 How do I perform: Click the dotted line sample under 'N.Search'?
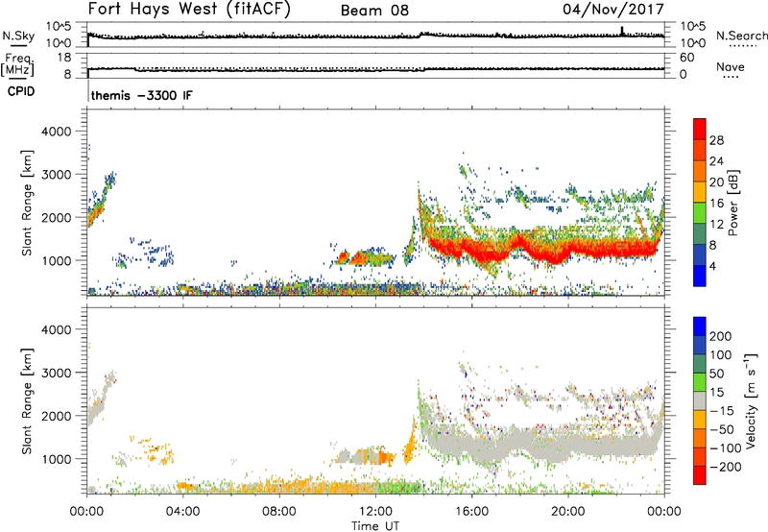pos(742,45)
